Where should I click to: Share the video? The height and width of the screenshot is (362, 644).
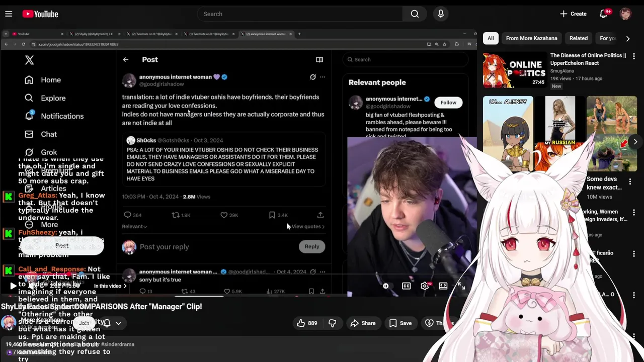363,323
